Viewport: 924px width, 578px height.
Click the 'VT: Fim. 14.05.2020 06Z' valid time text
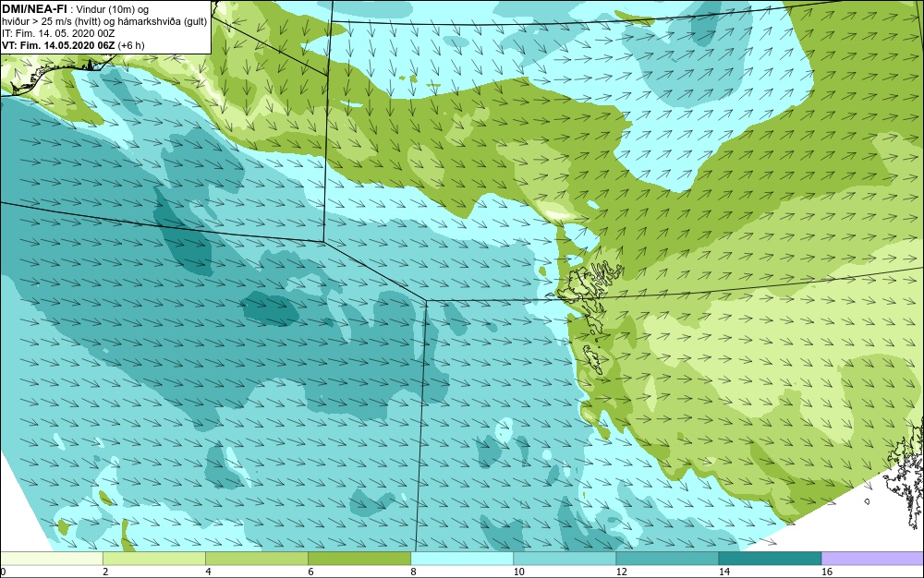pyautogui.click(x=58, y=45)
